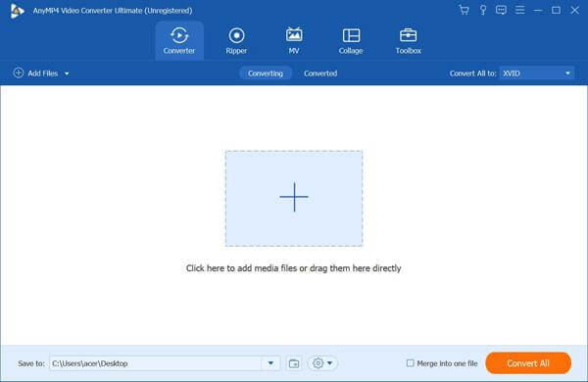The image size is (588, 382).
Task: Open the Converter module
Action: (179, 40)
